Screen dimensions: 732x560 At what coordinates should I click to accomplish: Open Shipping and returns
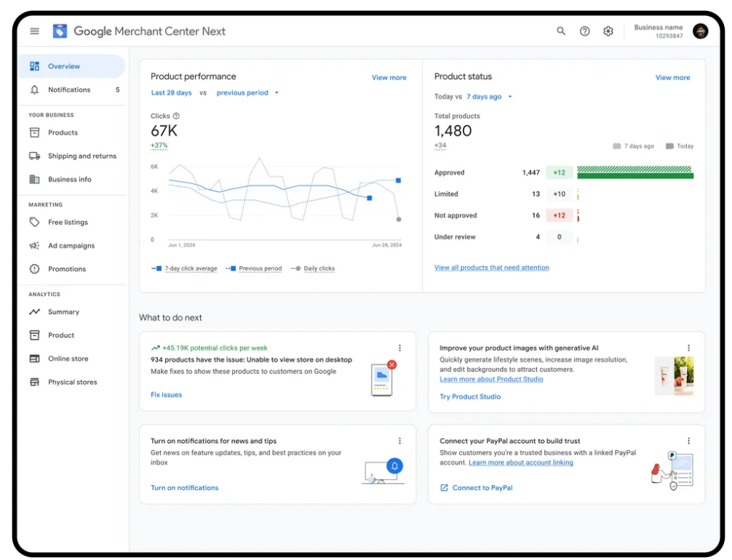[71, 156]
